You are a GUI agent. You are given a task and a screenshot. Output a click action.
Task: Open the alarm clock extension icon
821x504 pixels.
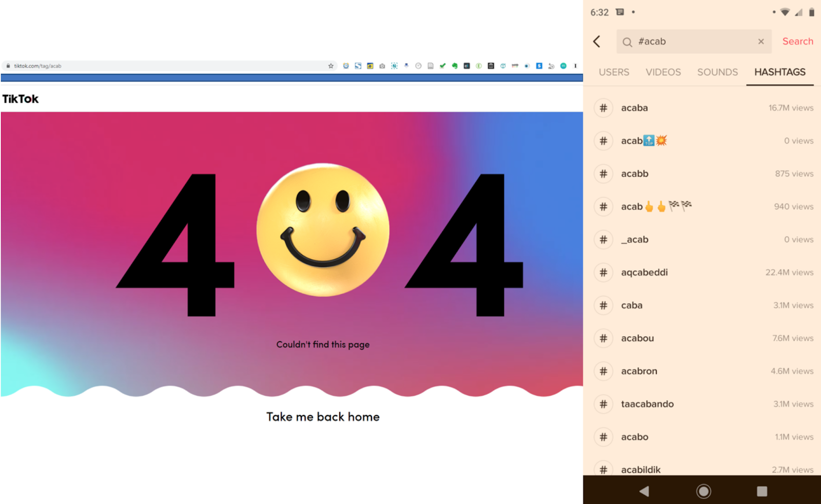[346, 66]
